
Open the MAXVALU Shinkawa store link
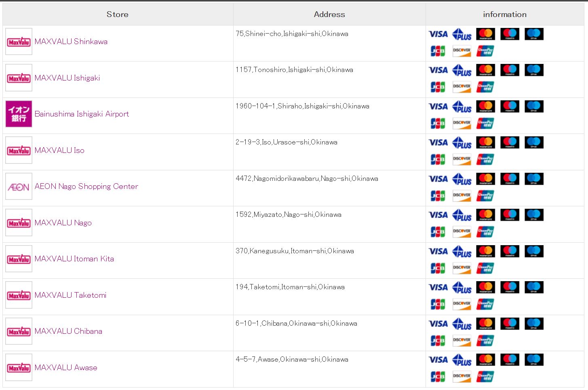click(71, 41)
